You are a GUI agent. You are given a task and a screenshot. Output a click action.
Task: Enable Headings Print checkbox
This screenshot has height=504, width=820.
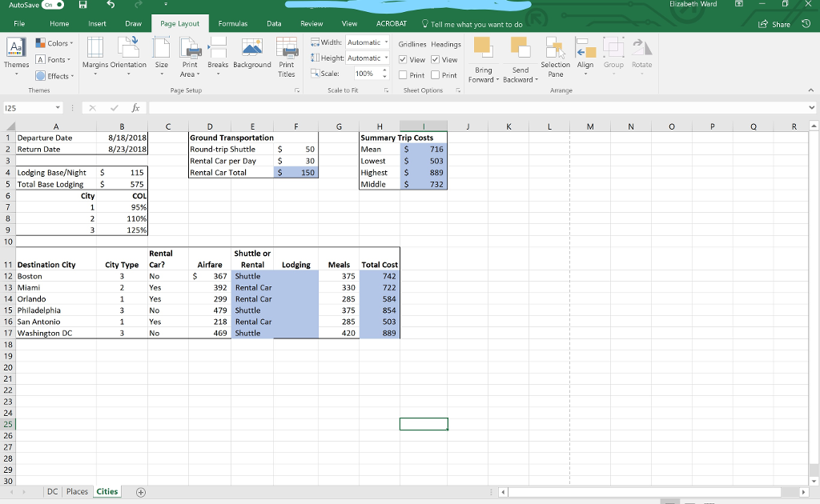pyautogui.click(x=435, y=75)
